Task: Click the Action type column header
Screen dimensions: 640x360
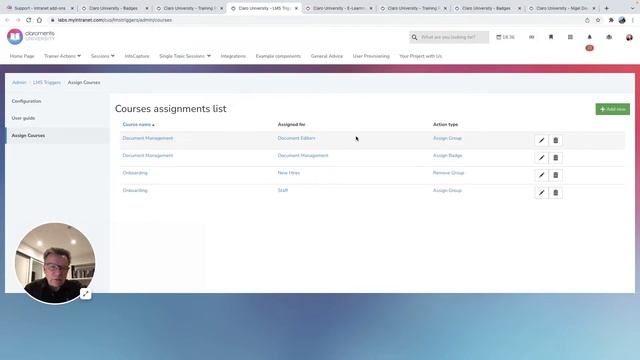Action: pyautogui.click(x=445, y=124)
